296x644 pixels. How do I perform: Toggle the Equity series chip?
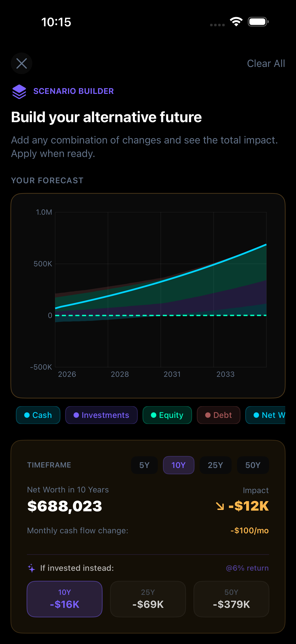167,415
